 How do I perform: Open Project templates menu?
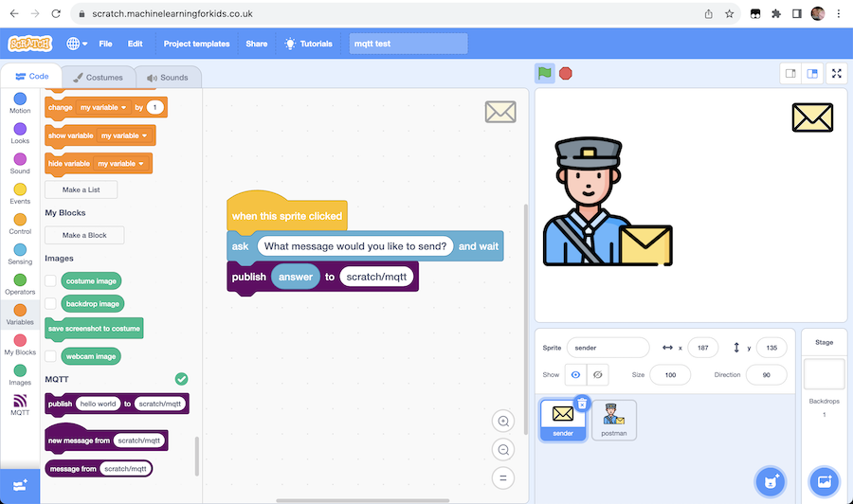coord(196,44)
